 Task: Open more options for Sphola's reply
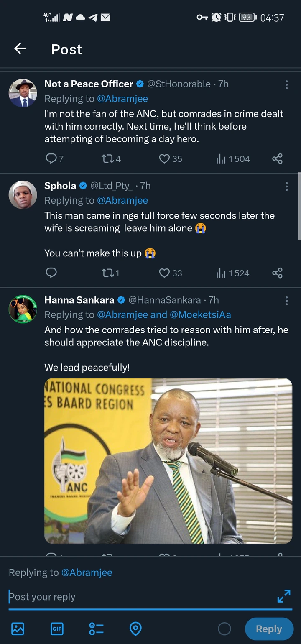[x=286, y=186]
